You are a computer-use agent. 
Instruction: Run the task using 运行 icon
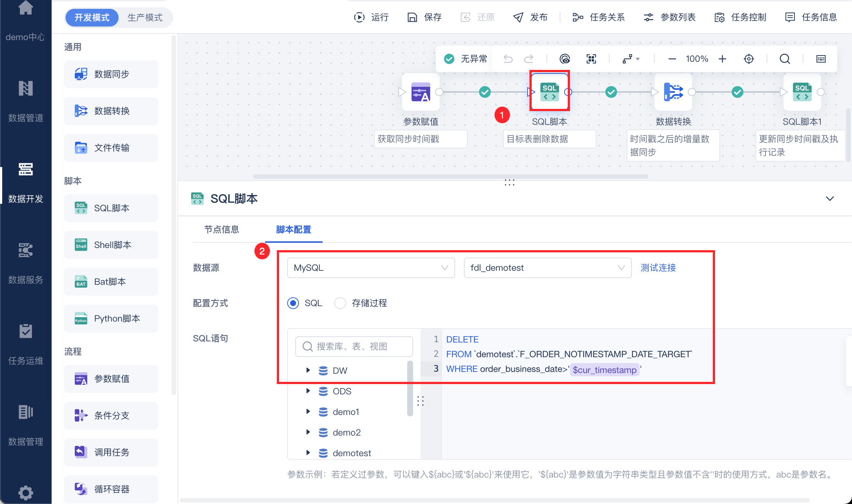[x=371, y=17]
